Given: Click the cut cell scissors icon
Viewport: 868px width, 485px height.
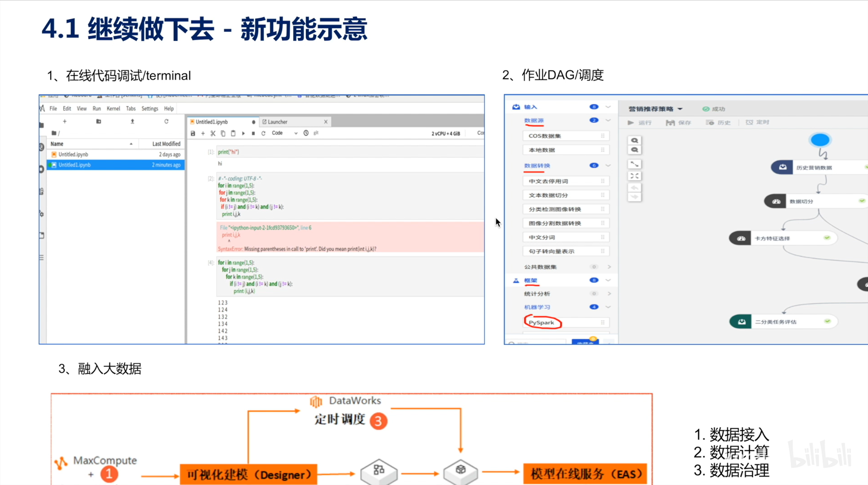Looking at the screenshot, I should coord(213,133).
